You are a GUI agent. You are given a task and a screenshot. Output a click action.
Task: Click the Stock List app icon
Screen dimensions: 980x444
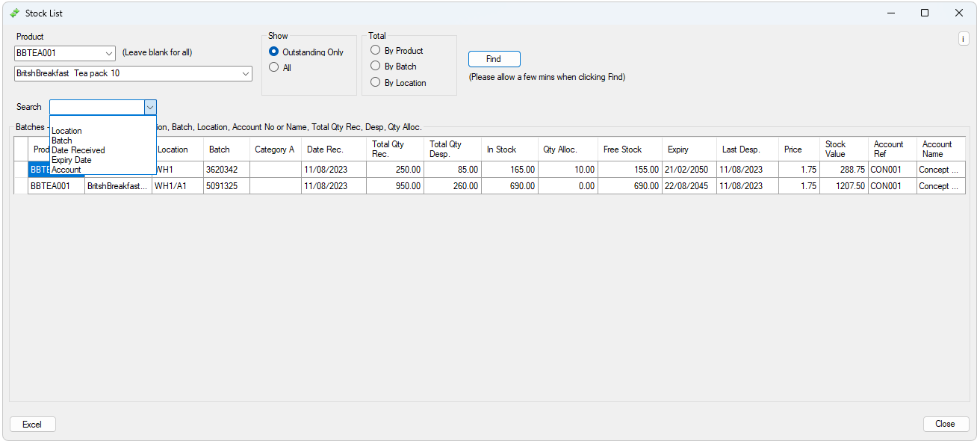(x=14, y=13)
